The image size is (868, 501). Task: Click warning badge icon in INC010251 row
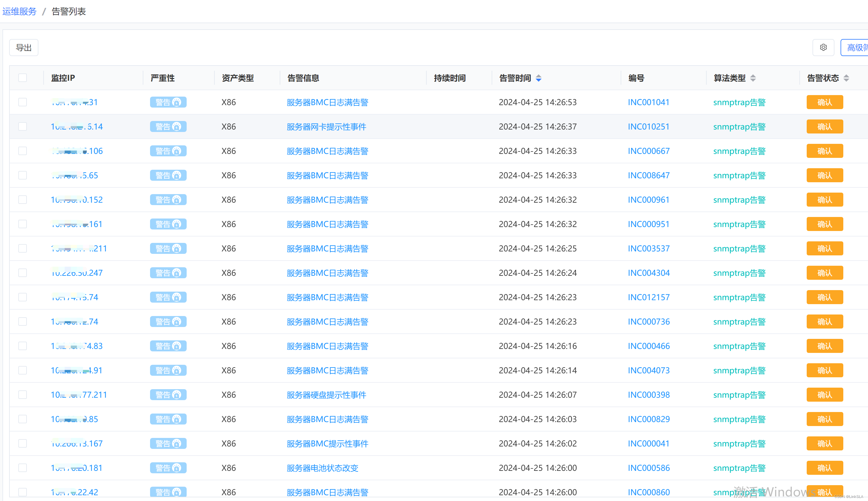177,127
